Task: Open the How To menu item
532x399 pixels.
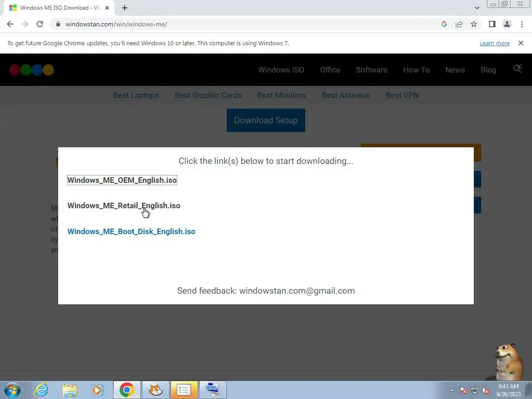Action: [x=416, y=70]
